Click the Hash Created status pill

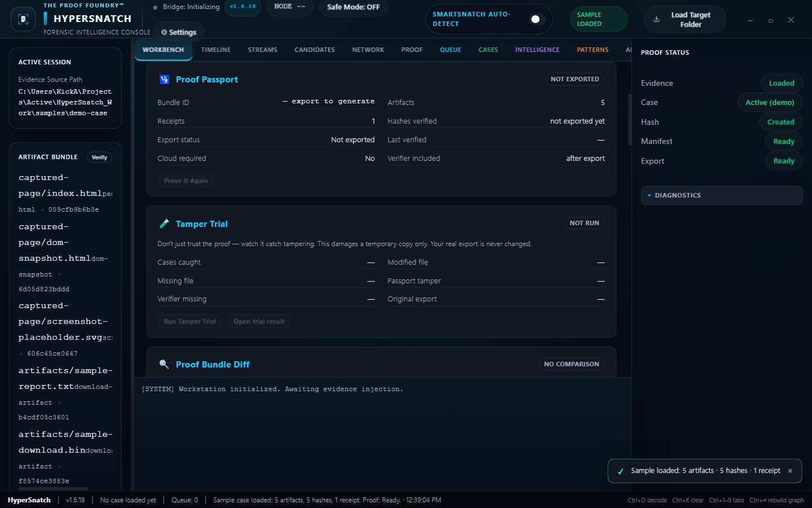(x=780, y=122)
